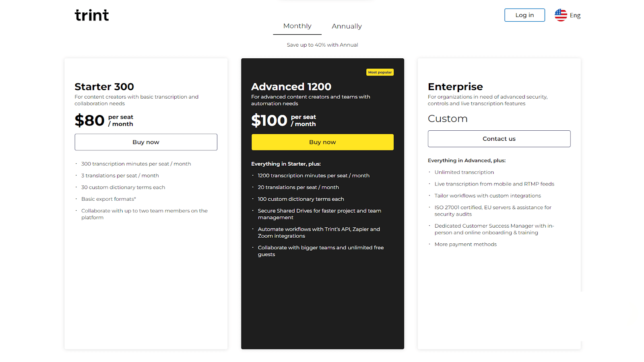
Task: Select the Save up to 40% with Annual text
Action: click(322, 45)
